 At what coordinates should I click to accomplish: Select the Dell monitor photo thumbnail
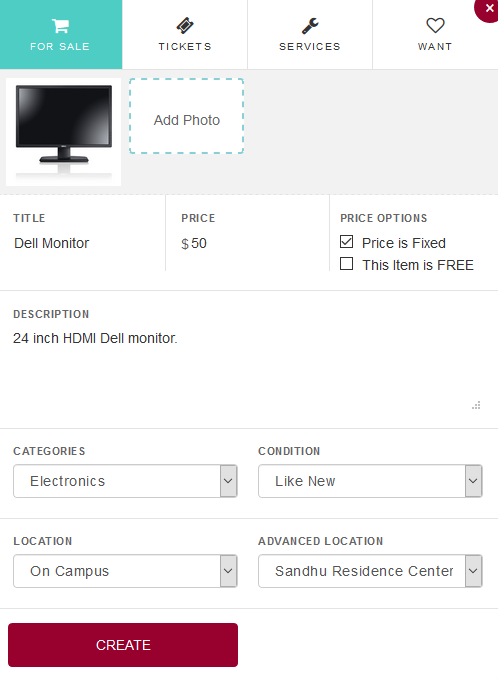pyautogui.click(x=64, y=132)
